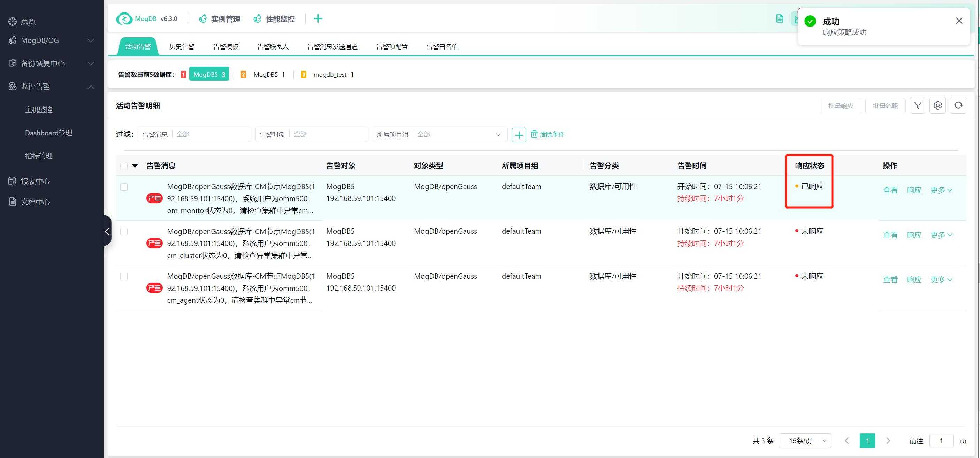The width and height of the screenshot is (980, 458).
Task: Click 查看 for the om_monitor alert
Action: coord(890,190)
